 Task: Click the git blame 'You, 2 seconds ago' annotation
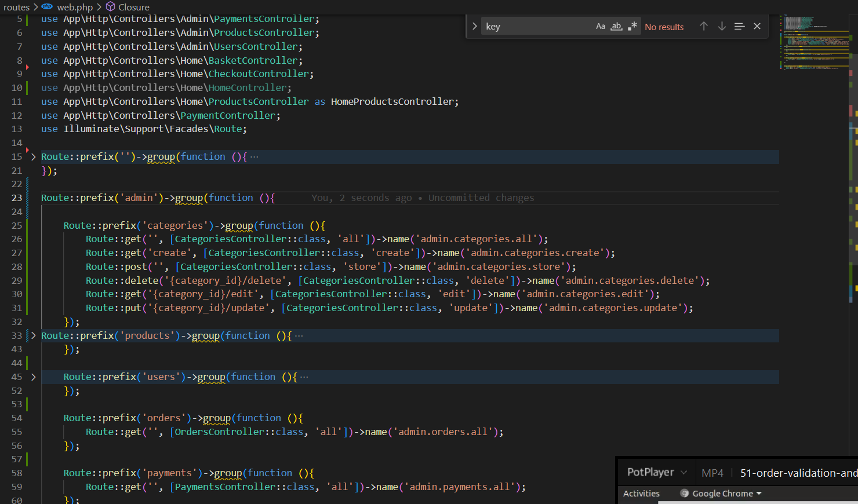pyautogui.click(x=423, y=198)
